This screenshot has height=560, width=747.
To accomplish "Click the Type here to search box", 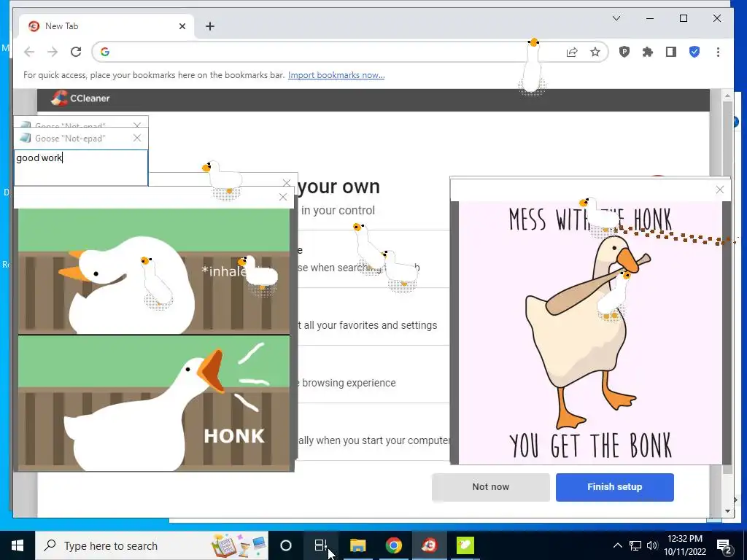I will point(152,545).
